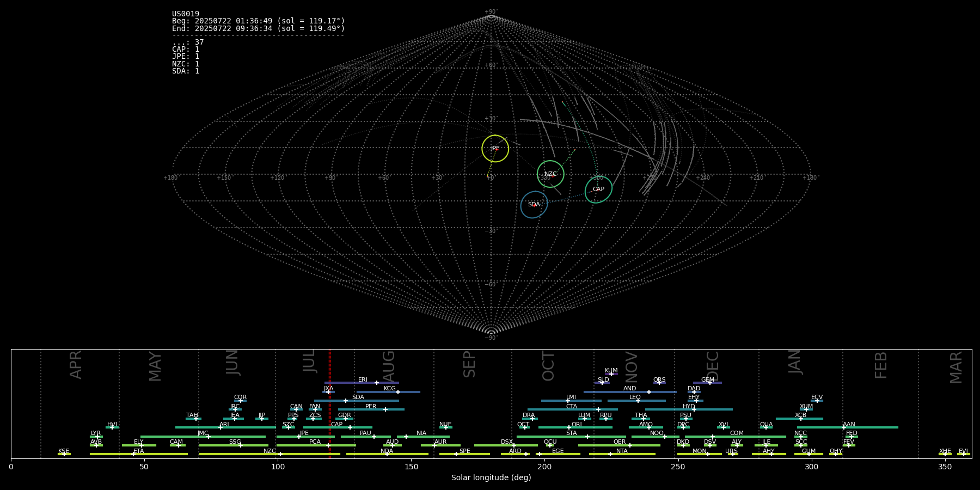Click the XCB shower bar in the timeline
980x490 pixels.
click(799, 419)
